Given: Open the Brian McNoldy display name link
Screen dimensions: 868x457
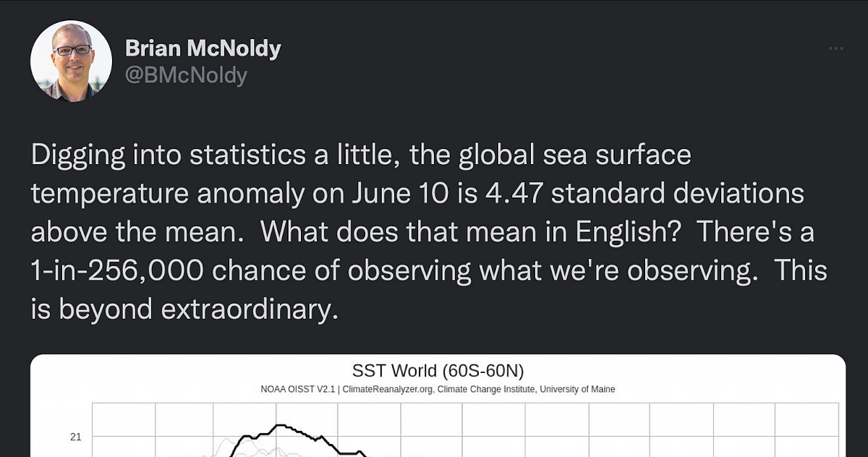Looking at the screenshot, I should coord(203,48).
